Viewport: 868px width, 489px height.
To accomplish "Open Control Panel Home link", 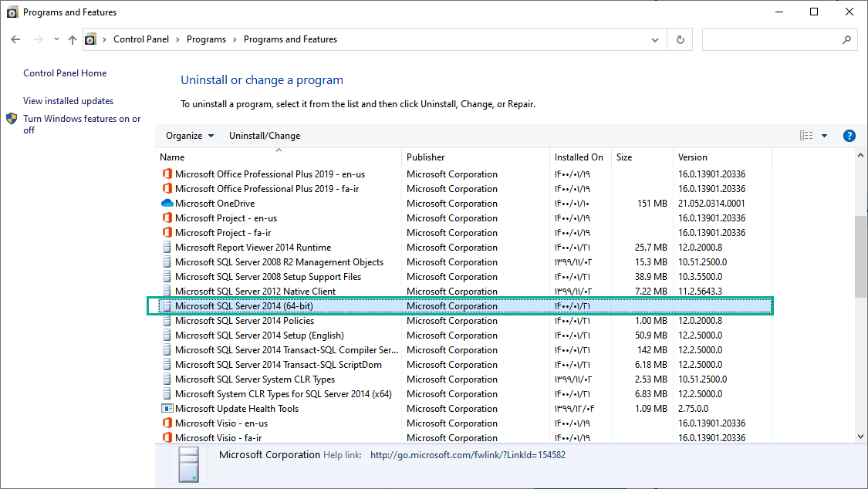I will pyautogui.click(x=65, y=73).
